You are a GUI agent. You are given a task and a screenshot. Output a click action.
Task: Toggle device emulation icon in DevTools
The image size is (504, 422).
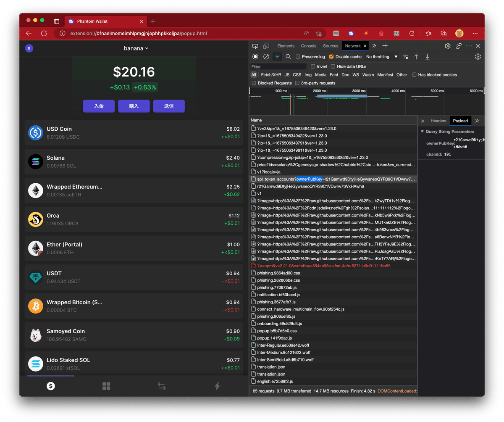(x=266, y=46)
